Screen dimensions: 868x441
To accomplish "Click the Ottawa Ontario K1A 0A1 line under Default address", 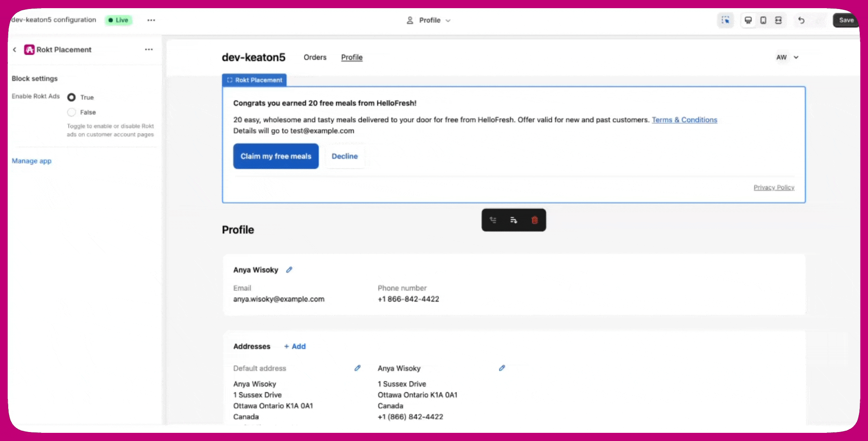I will point(273,406).
